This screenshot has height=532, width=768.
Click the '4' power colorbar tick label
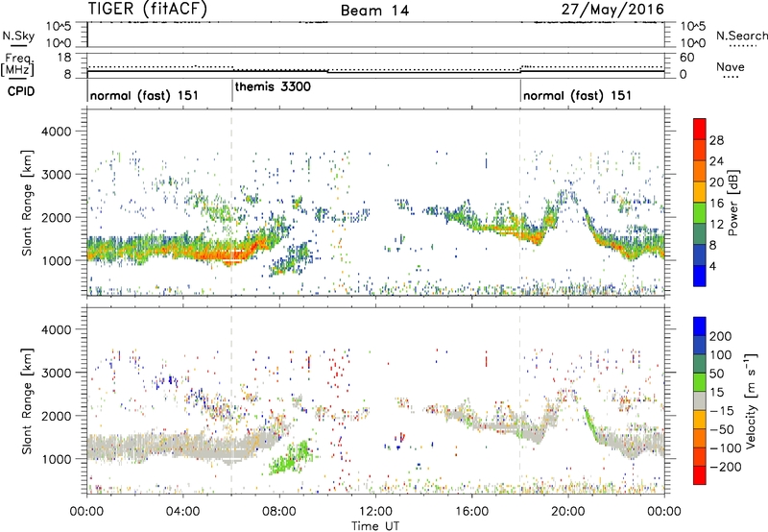point(712,266)
